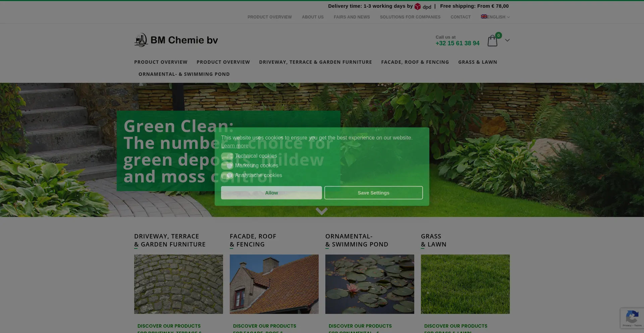This screenshot has width=644, height=333.
Task: Toggle the Analytische cookies switch
Action: click(227, 175)
